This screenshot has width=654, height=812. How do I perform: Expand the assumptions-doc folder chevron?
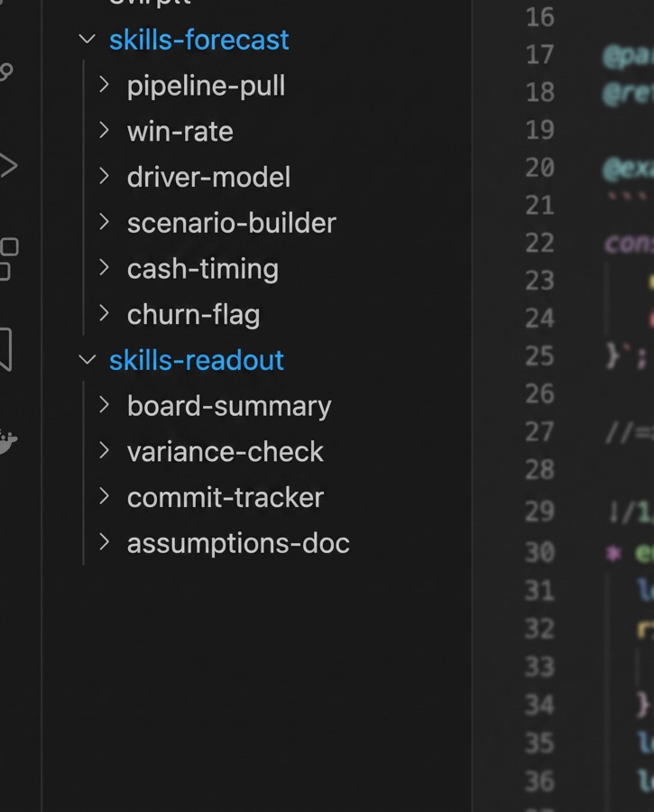point(104,542)
